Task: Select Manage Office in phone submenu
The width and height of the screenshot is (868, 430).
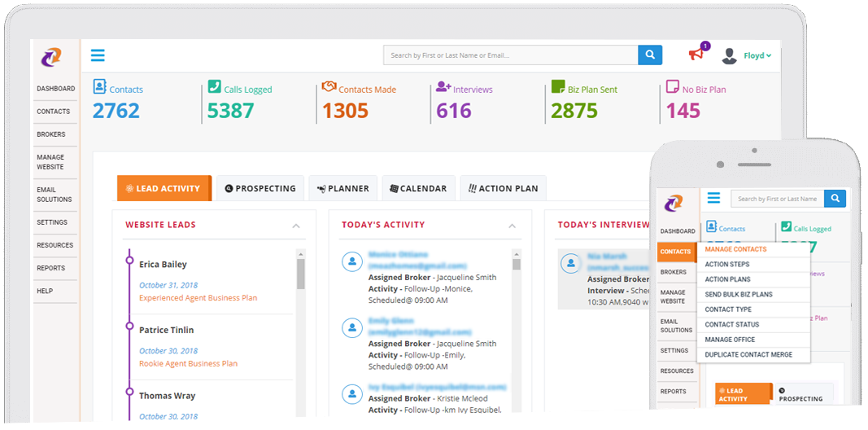Action: click(x=753, y=339)
